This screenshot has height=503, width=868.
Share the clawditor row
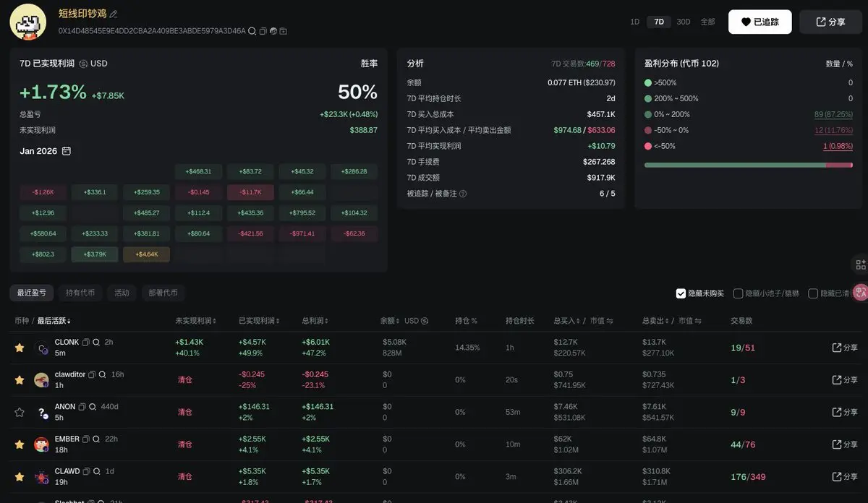pos(845,379)
